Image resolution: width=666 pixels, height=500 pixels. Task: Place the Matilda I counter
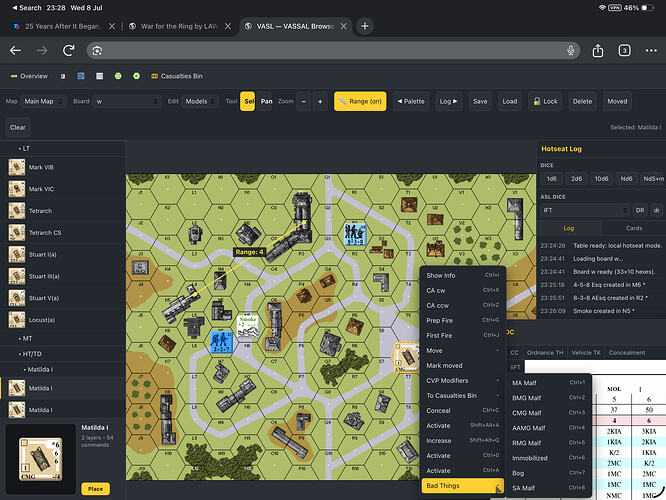tap(95, 489)
